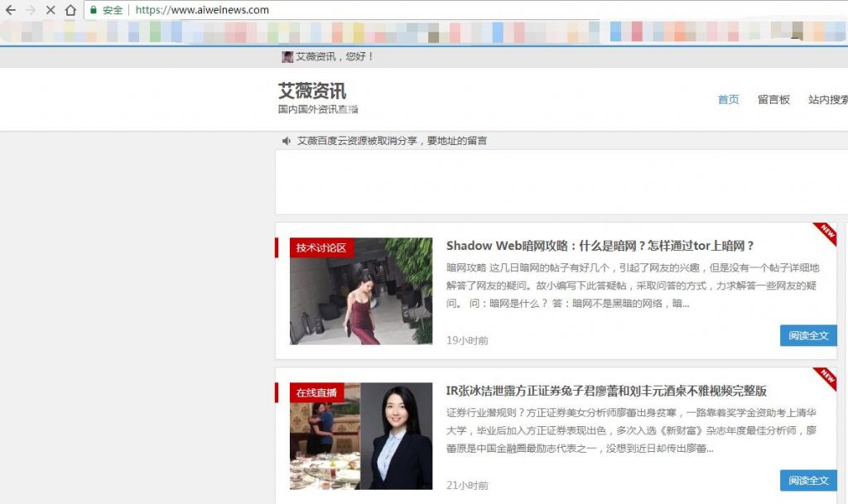Open the thumbnail of the IR张冰洁 article
The width and height of the screenshot is (848, 504).
(x=361, y=436)
